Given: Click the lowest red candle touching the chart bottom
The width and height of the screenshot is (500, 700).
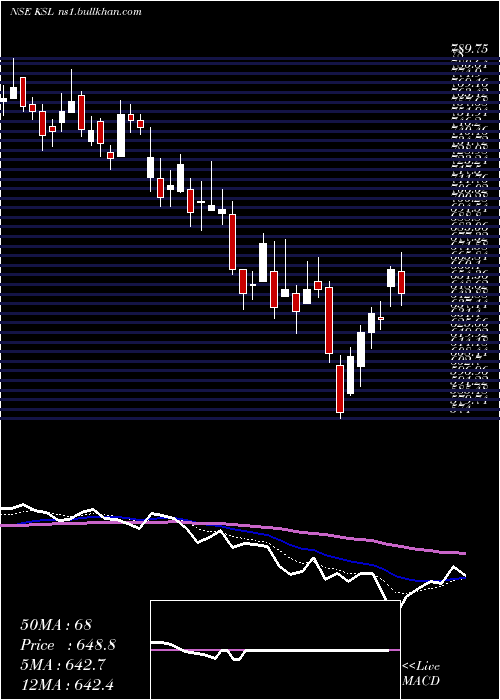Looking at the screenshot, I should point(340,388).
